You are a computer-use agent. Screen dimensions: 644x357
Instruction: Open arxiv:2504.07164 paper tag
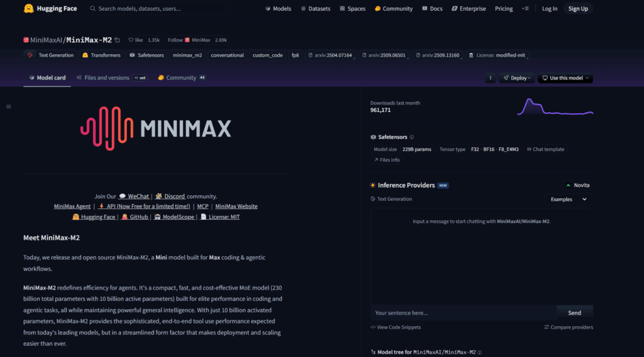coord(331,55)
